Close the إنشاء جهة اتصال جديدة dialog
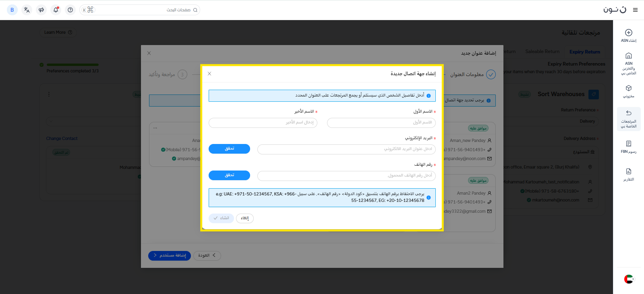The width and height of the screenshot is (644, 294). point(209,74)
